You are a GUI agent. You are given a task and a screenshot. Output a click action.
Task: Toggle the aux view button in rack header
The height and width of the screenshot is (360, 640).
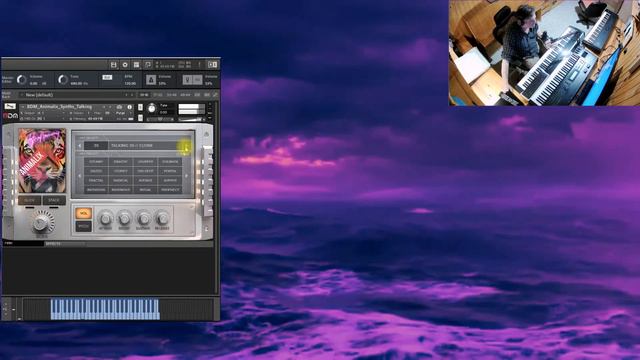(x=207, y=95)
